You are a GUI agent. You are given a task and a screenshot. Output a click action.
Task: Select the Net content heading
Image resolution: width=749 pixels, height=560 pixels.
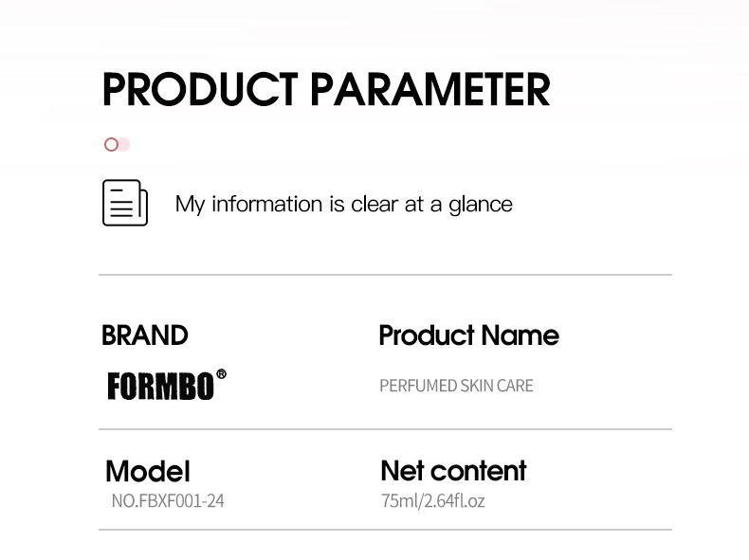pyautogui.click(x=453, y=471)
